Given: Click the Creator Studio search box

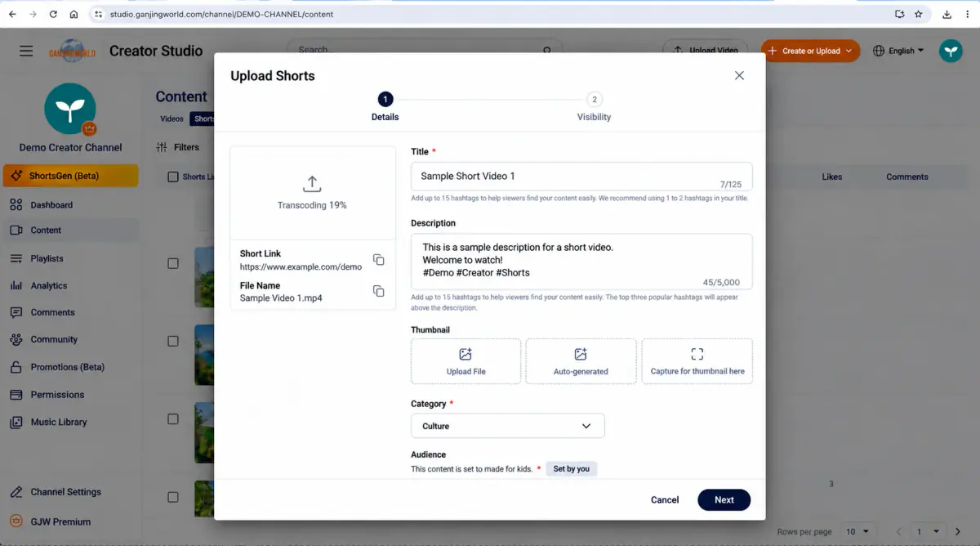Looking at the screenshot, I should point(425,50).
